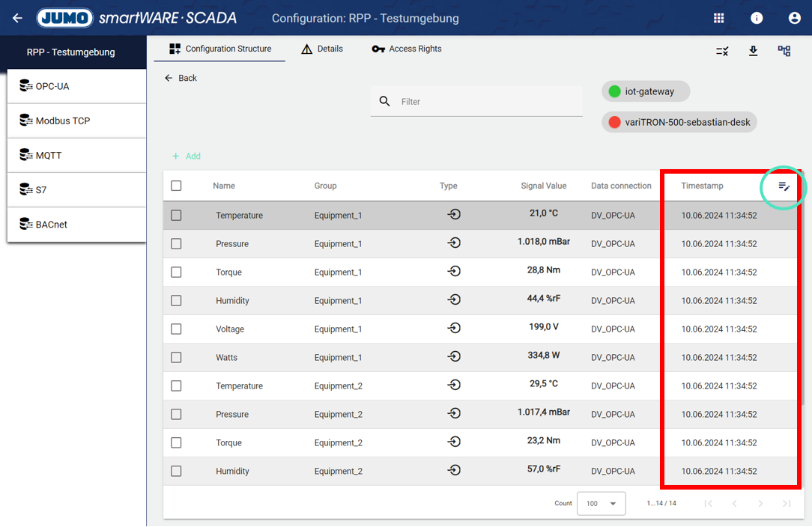The height and width of the screenshot is (527, 812).
Task: Click the Add button above table
Action: pyautogui.click(x=187, y=156)
